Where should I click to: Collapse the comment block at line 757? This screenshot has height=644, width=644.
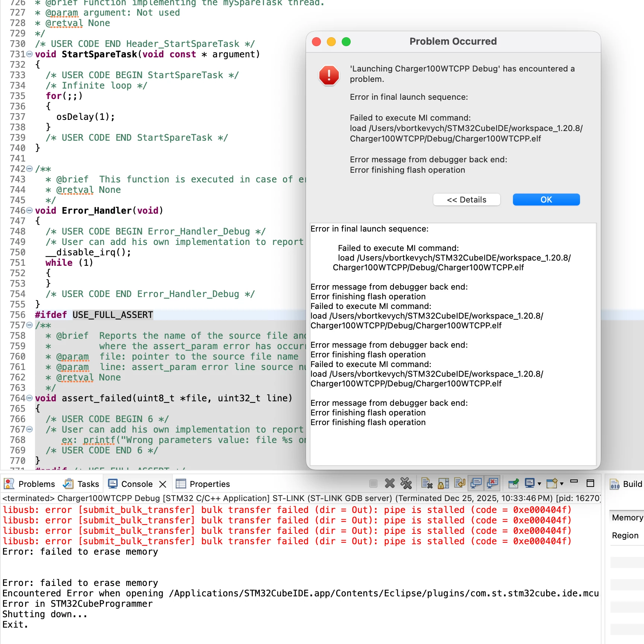pos(29,325)
